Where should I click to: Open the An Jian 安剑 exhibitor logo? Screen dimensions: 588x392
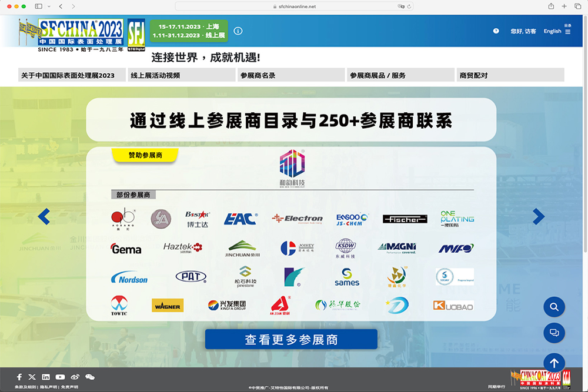click(280, 306)
